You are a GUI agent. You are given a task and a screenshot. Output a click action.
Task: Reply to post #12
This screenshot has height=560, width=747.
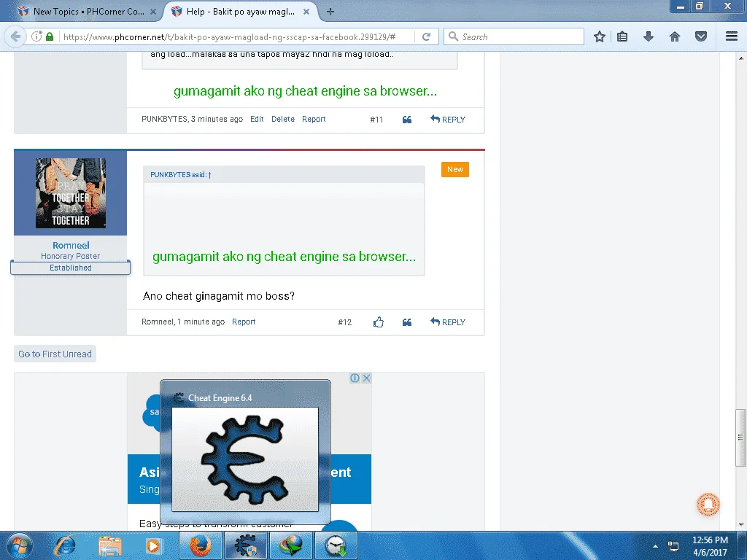[448, 322]
